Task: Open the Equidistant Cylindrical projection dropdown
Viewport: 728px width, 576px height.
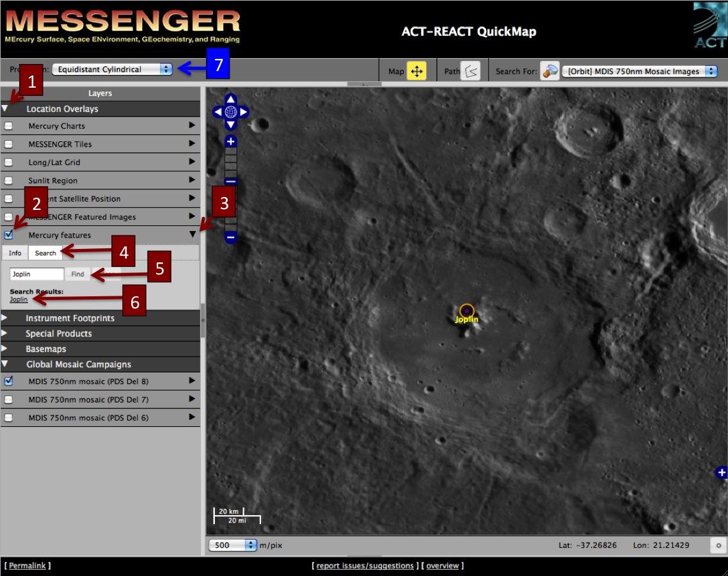Action: click(113, 69)
